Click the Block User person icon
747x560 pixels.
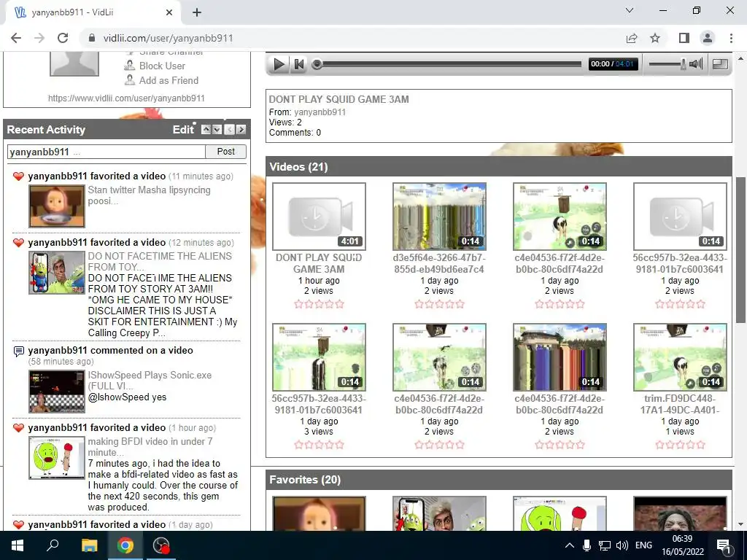click(130, 65)
